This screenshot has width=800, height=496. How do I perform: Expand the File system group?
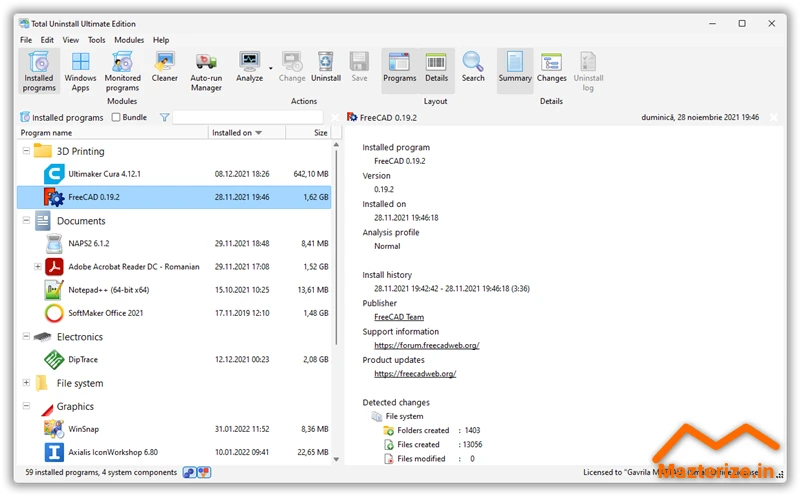coord(26,382)
